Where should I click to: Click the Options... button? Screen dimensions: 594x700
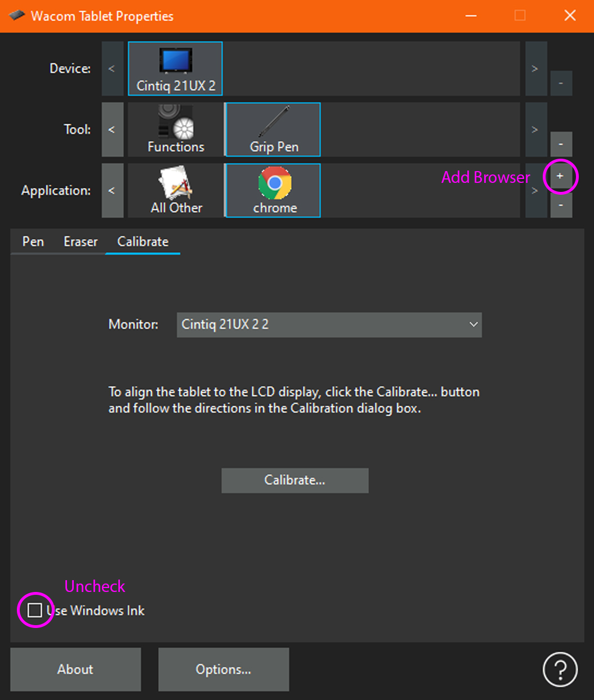click(224, 669)
